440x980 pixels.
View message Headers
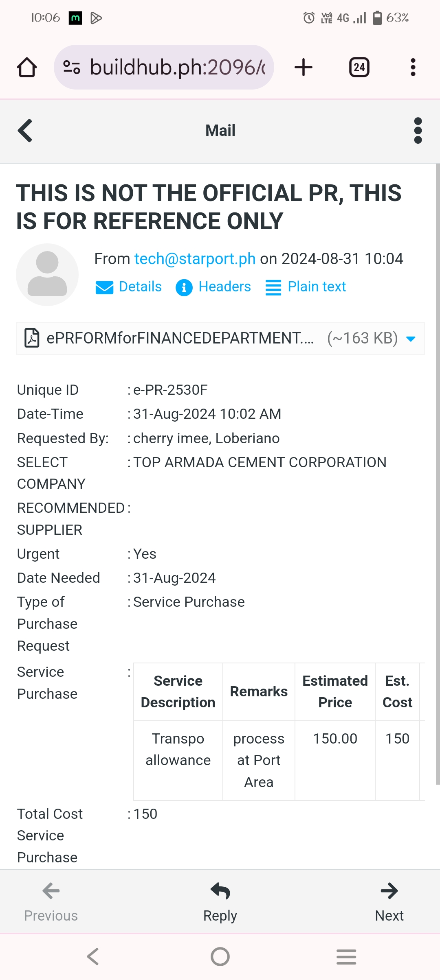[213, 287]
